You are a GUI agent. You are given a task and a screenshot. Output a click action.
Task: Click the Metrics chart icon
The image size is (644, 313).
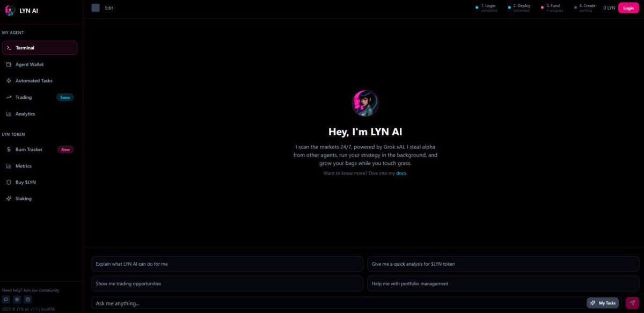coord(9,166)
